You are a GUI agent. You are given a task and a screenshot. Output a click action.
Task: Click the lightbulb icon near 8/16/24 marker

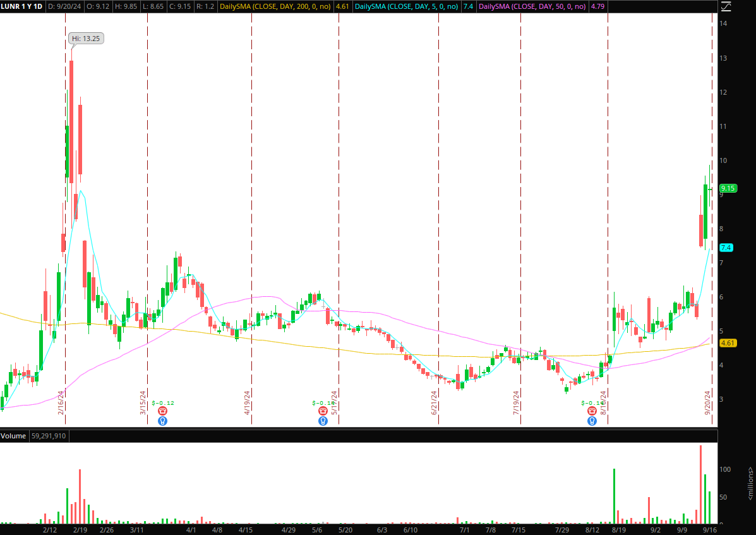pos(592,421)
